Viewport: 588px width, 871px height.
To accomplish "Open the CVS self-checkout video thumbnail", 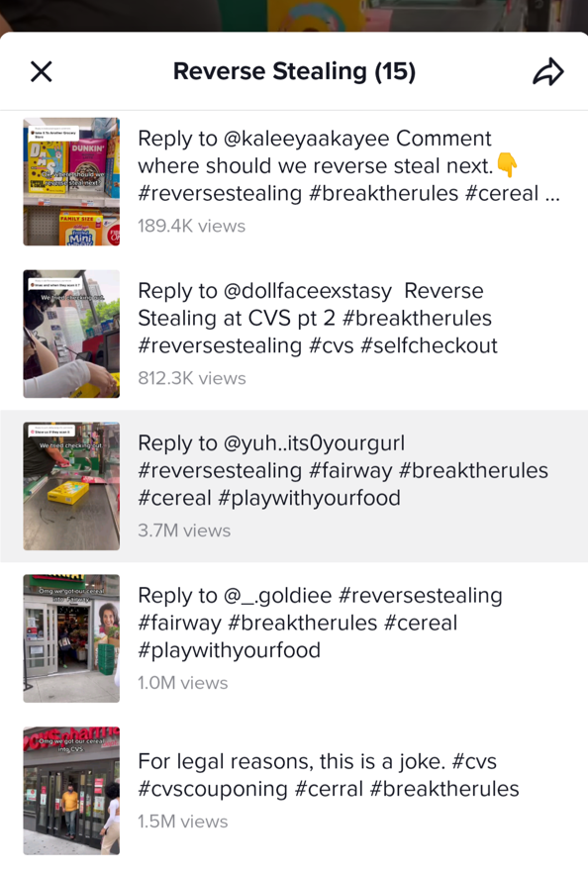I will click(71, 334).
